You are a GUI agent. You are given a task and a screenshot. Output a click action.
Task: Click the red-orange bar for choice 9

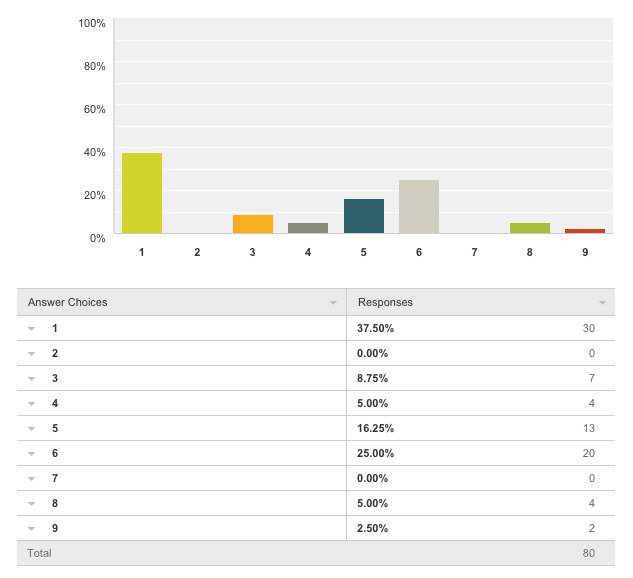click(585, 231)
